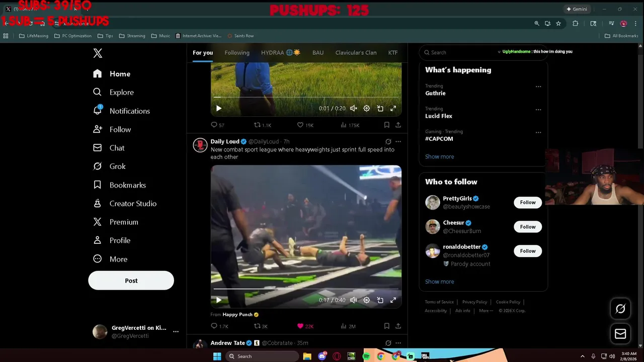644x362 pixels.
Task: Open Grok floating button
Action: click(x=620, y=309)
